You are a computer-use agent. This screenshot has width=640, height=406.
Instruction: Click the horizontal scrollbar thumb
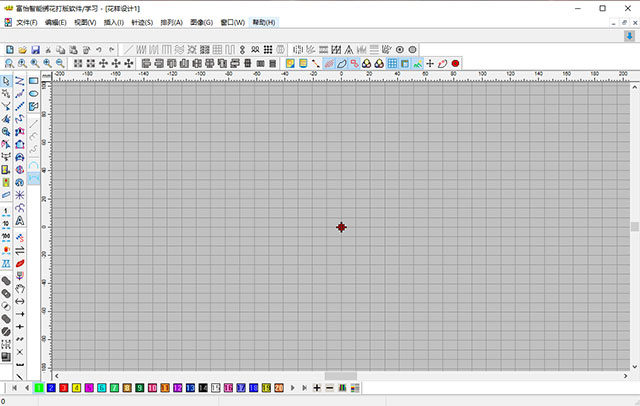(x=340, y=375)
